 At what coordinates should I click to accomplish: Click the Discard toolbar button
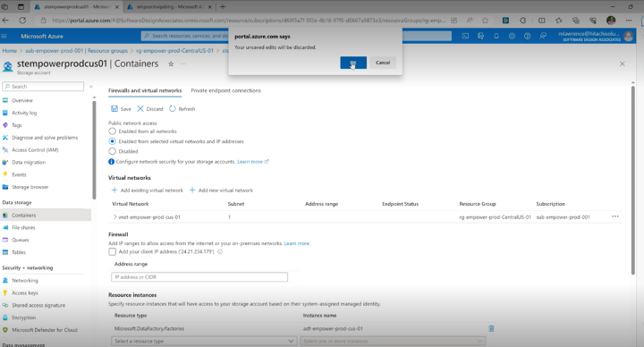pyautogui.click(x=150, y=109)
